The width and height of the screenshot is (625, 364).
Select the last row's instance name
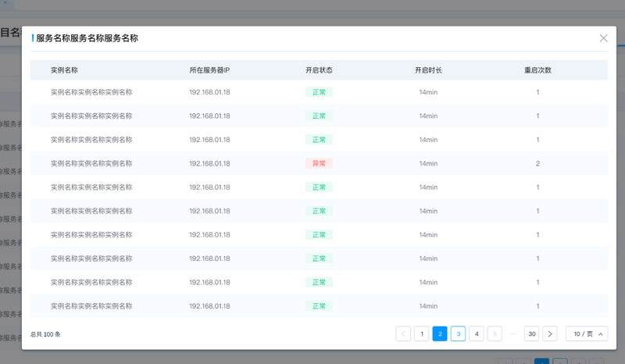pyautogui.click(x=91, y=306)
